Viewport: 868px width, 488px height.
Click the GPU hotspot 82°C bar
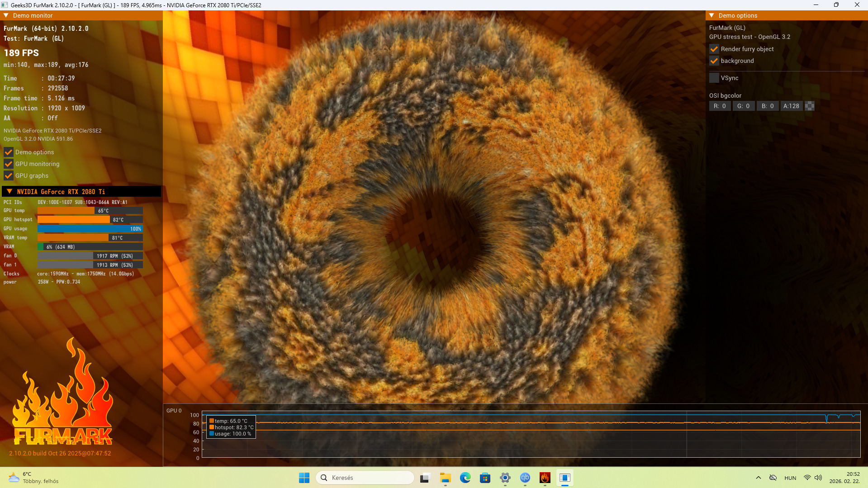(x=90, y=220)
